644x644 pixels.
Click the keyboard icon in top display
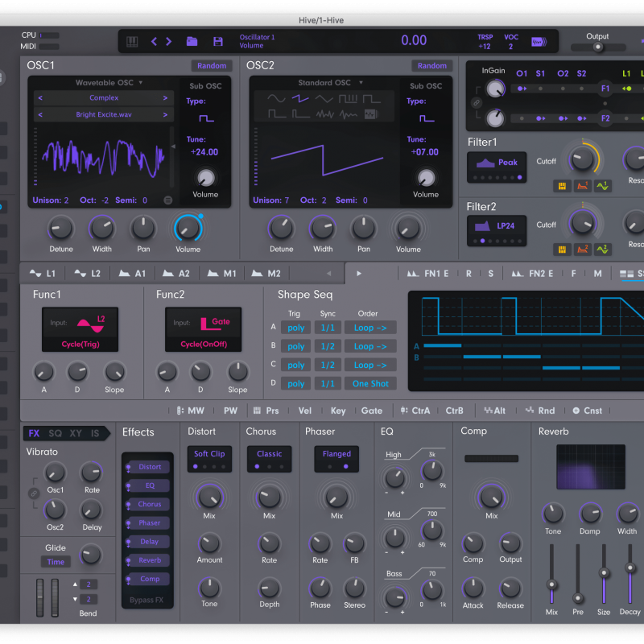[x=132, y=41]
